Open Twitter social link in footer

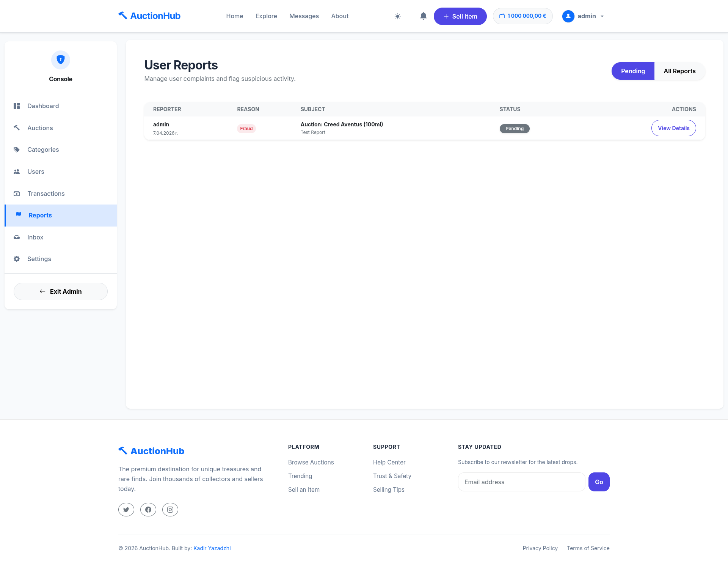pyautogui.click(x=126, y=510)
